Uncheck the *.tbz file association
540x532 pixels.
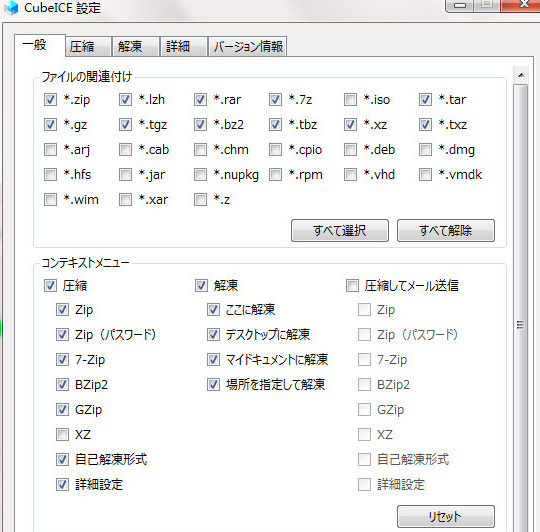(276, 125)
